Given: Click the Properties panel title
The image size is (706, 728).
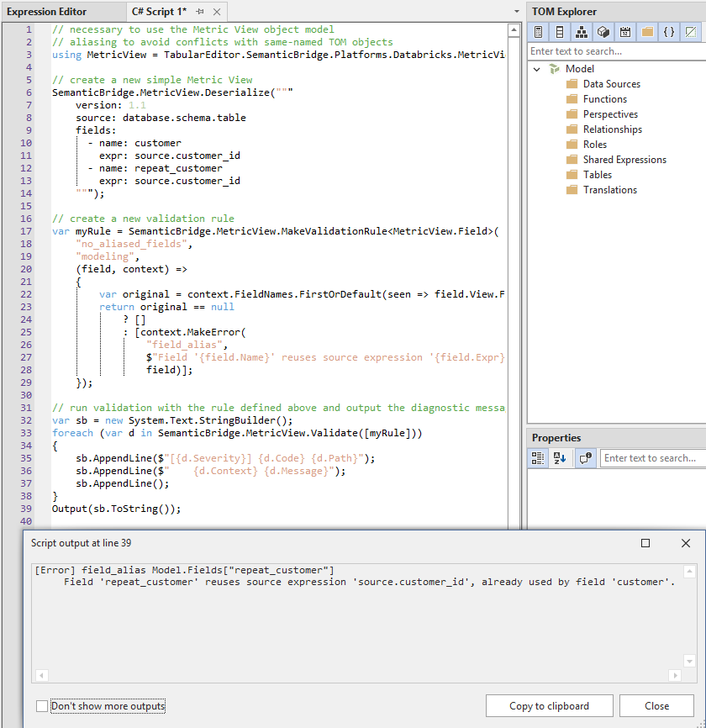Looking at the screenshot, I should [x=556, y=438].
